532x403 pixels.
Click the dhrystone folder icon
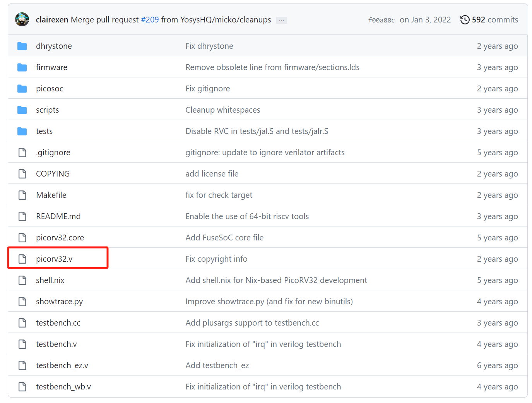(22, 46)
